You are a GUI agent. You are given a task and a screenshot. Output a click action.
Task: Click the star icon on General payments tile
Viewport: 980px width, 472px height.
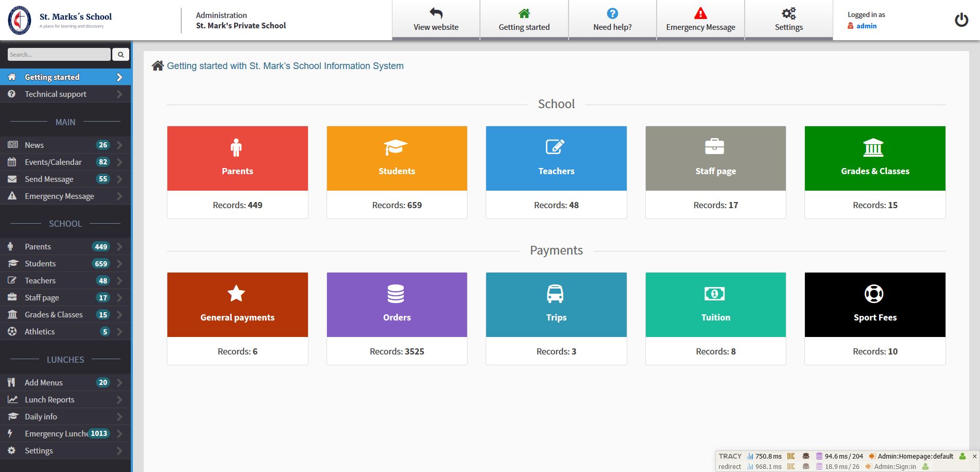point(236,294)
